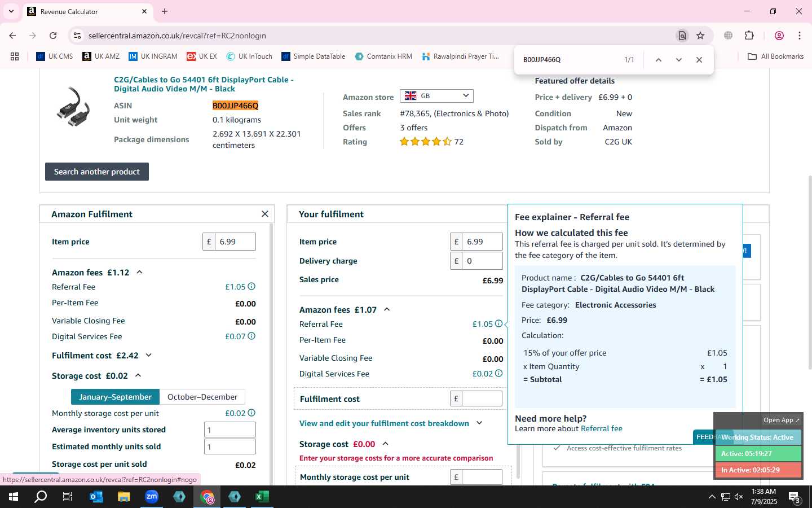Open the Amazon store GB dropdown
This screenshot has height=508, width=812.
click(436, 96)
